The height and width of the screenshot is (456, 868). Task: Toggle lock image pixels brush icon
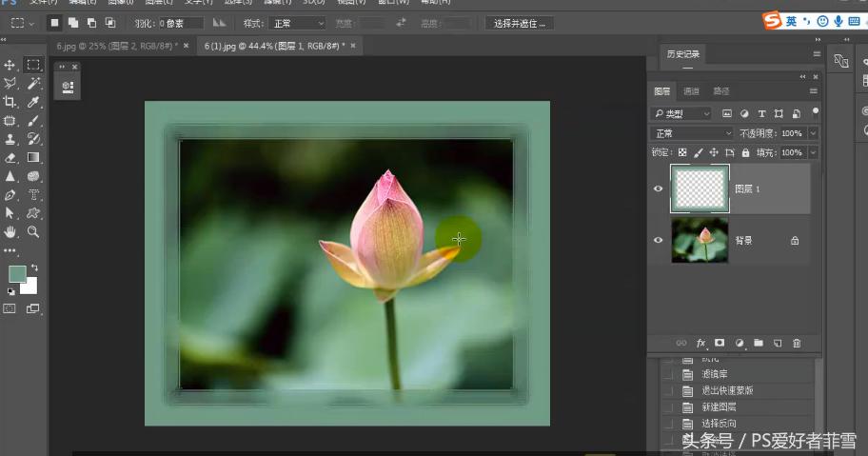pyautogui.click(x=698, y=152)
